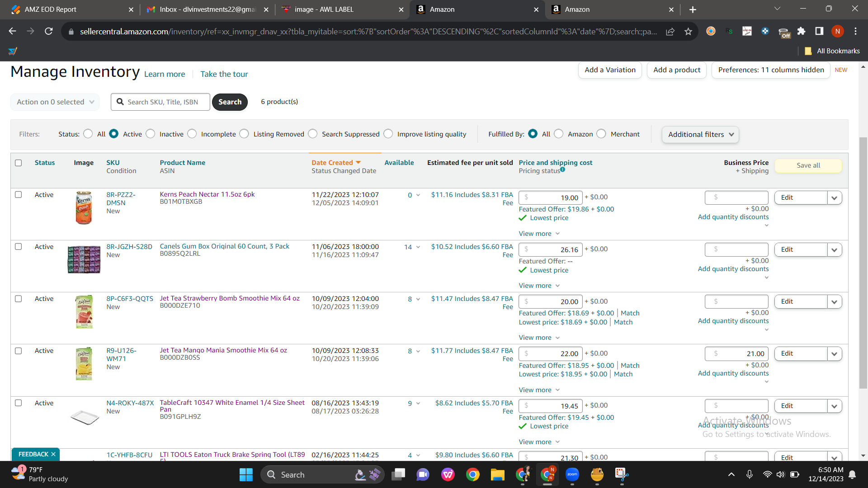The height and width of the screenshot is (488, 868).
Task: Focus the Search SKU, Title, ISBN field
Action: click(160, 102)
